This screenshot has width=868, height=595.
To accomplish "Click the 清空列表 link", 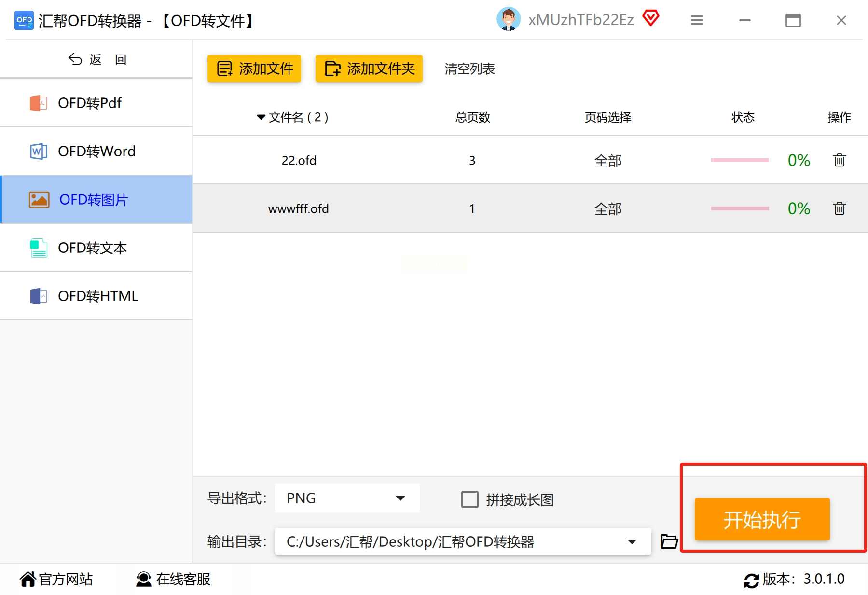I will tap(469, 69).
